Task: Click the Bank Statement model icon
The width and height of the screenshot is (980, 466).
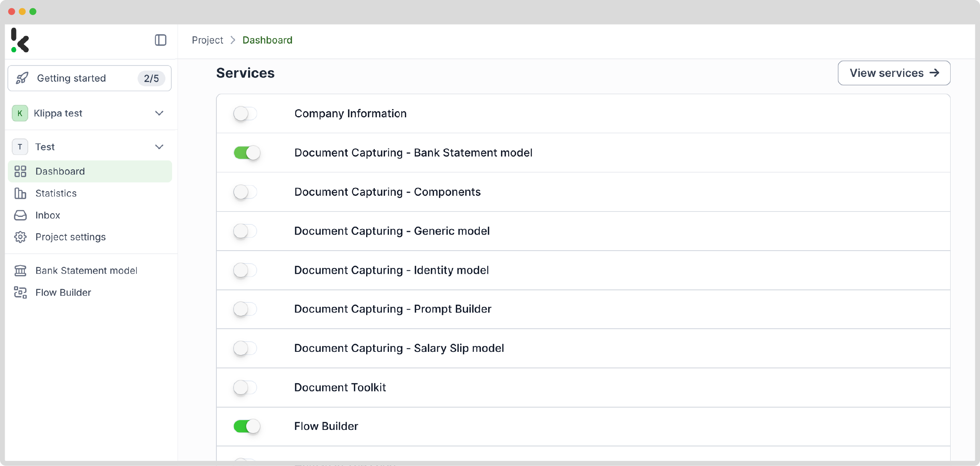Action: (x=21, y=270)
